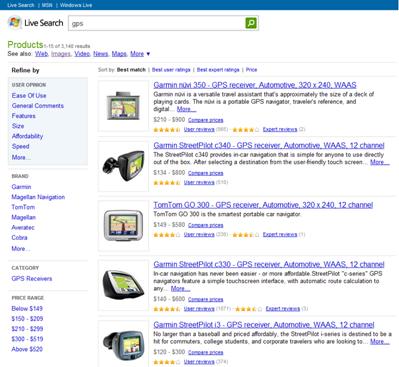399x367 pixels.
Task: Expand More in StreetPilot c330 description
Action: tap(180, 289)
